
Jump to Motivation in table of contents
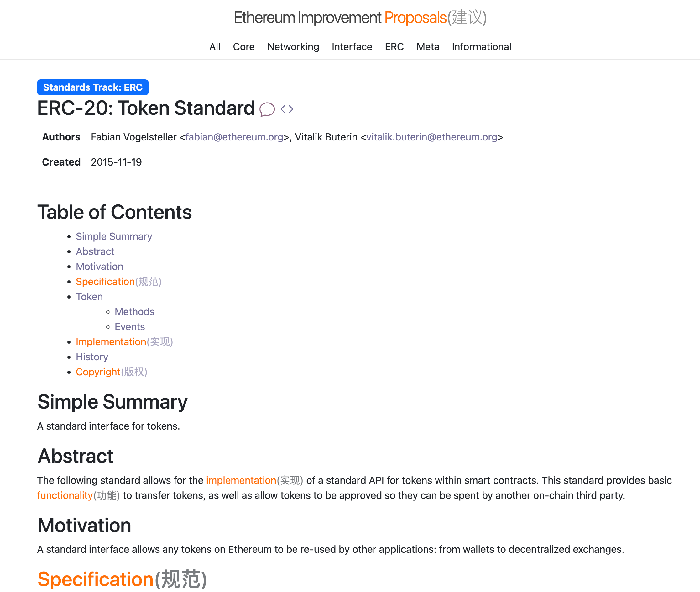(99, 267)
